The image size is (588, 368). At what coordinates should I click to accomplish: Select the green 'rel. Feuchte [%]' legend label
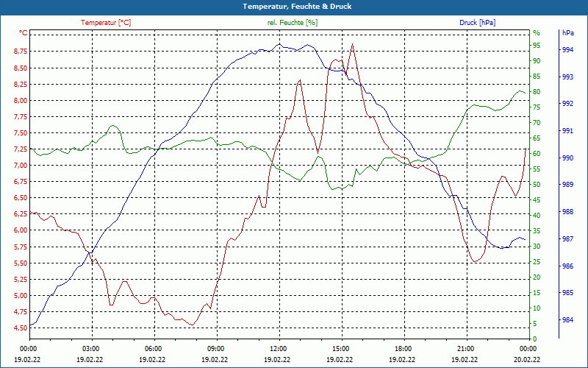coord(292,23)
